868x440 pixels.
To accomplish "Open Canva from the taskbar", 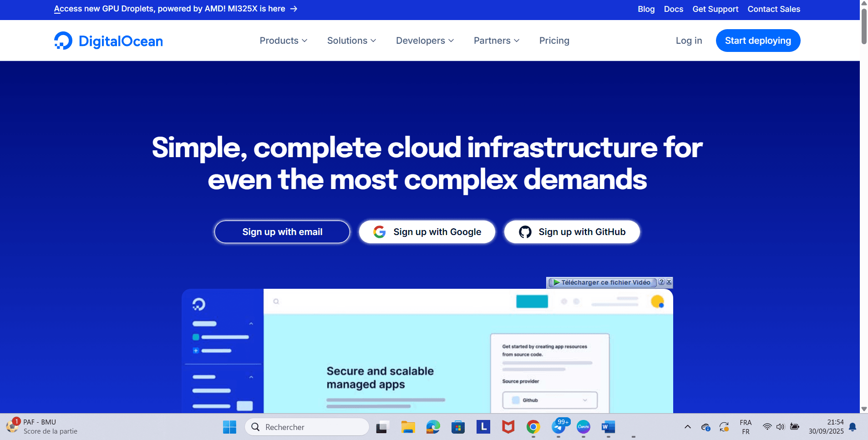I will tap(583, 427).
